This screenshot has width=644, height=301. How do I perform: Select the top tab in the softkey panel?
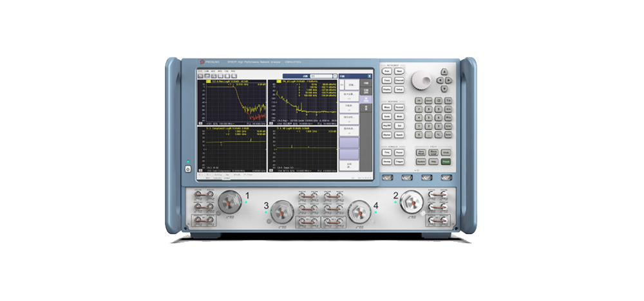365,83
